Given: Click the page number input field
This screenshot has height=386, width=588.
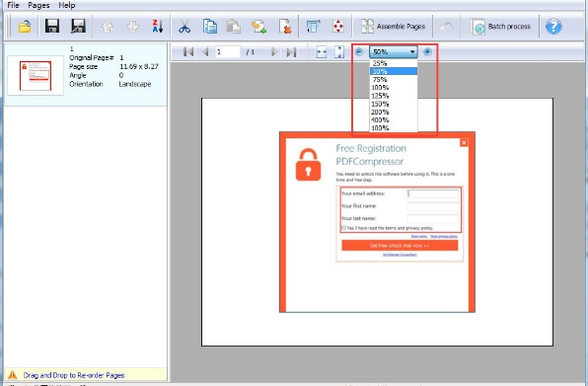Looking at the screenshot, I should (x=227, y=52).
